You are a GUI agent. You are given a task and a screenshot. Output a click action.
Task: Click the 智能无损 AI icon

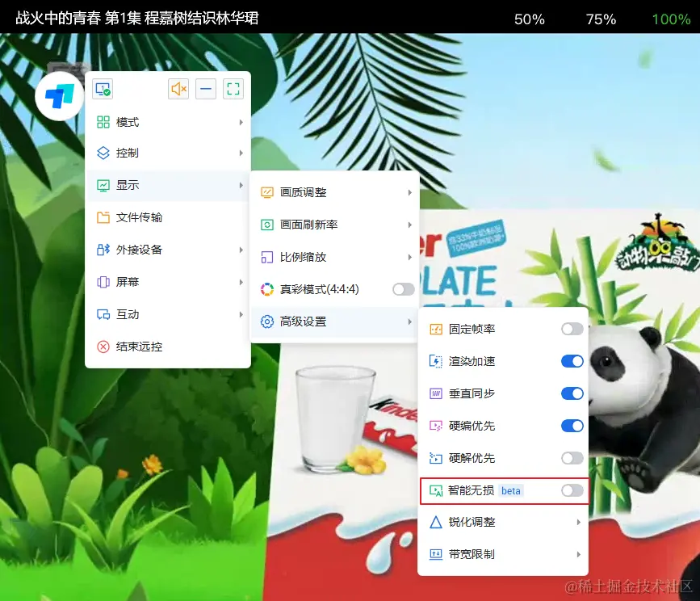coord(436,490)
